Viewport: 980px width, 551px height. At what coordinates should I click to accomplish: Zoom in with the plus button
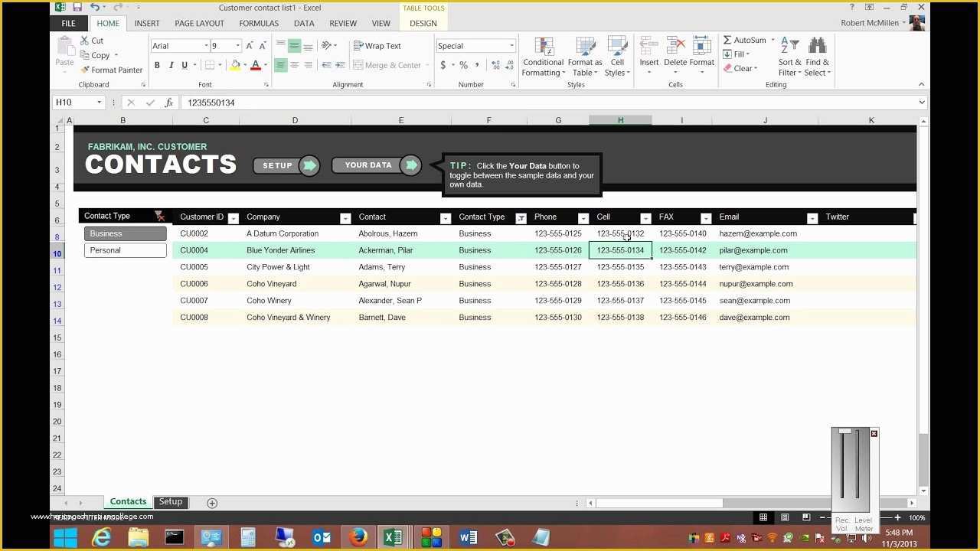tap(898, 518)
